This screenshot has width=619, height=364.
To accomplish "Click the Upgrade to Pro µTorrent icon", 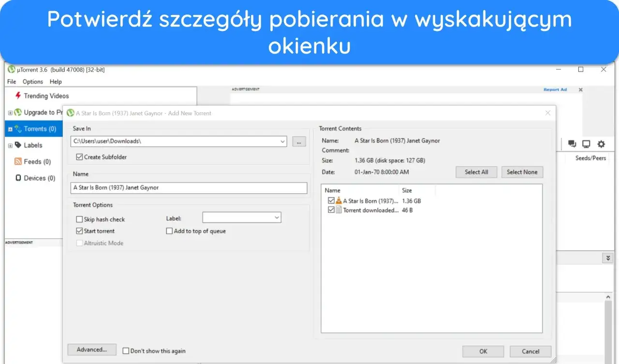I will (x=17, y=112).
